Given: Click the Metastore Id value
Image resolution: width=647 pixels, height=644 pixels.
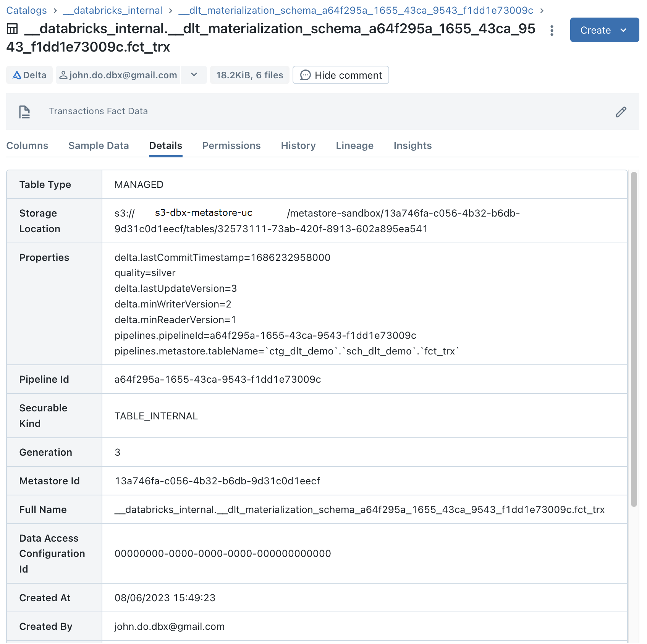Looking at the screenshot, I should click(x=217, y=481).
